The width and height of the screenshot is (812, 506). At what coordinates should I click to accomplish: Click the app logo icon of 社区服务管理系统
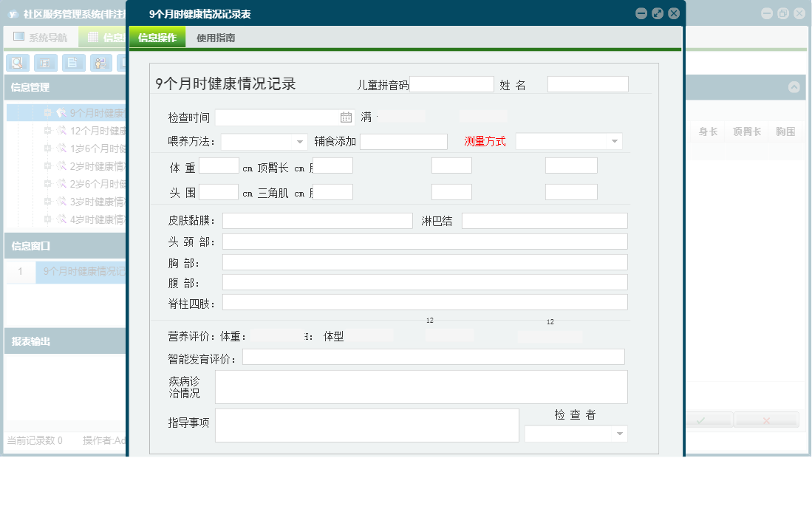[x=13, y=15]
